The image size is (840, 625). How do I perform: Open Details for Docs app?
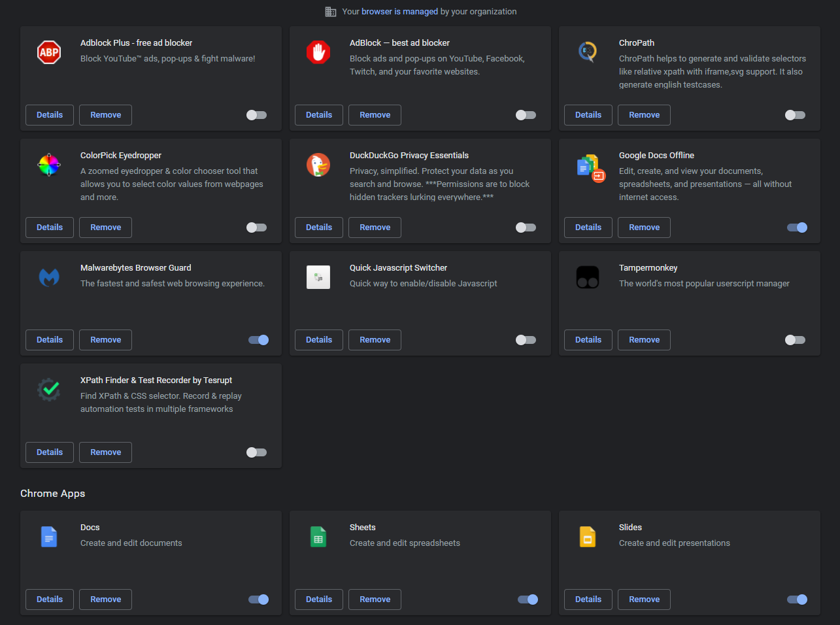pyautogui.click(x=50, y=600)
